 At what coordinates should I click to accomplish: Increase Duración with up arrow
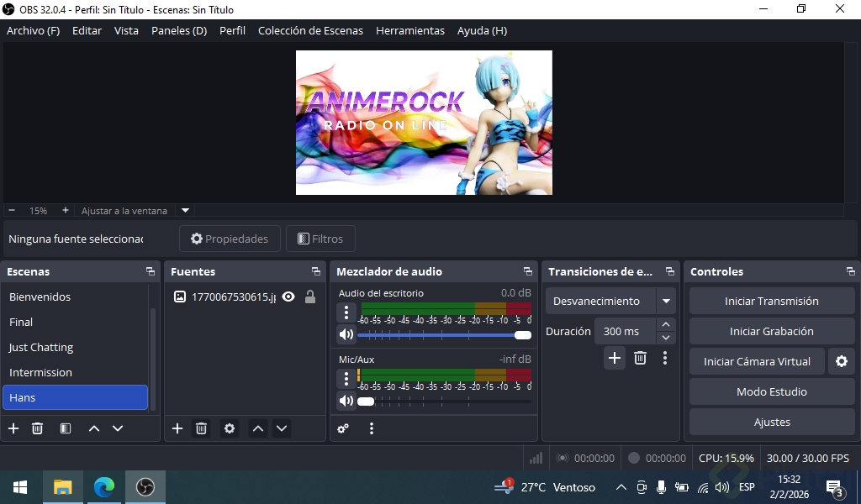666,325
